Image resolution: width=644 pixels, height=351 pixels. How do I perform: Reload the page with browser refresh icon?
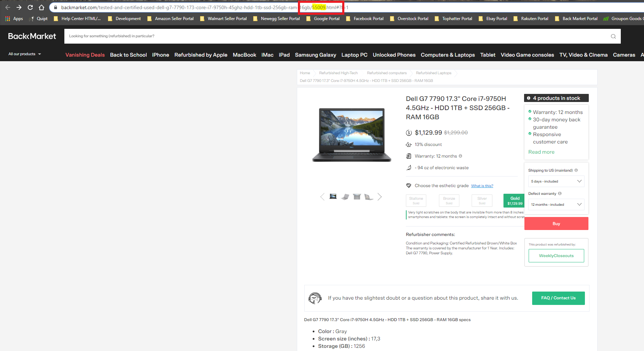[30, 7]
